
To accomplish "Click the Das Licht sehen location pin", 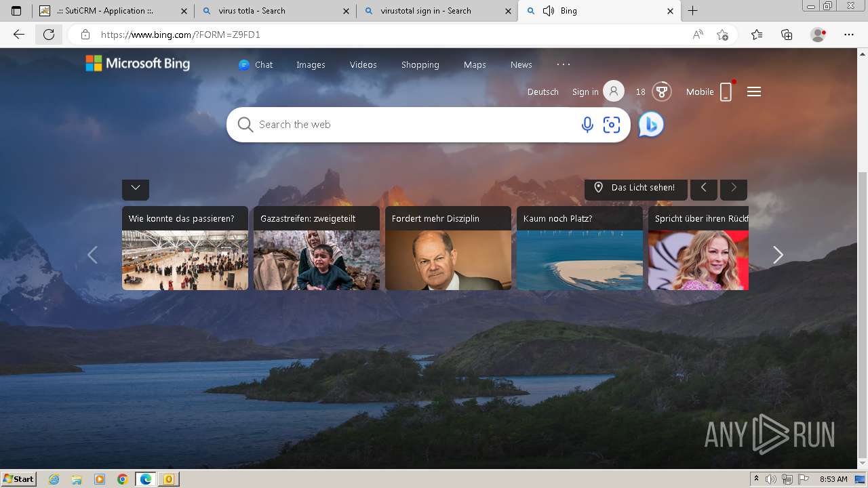I will (x=599, y=188).
